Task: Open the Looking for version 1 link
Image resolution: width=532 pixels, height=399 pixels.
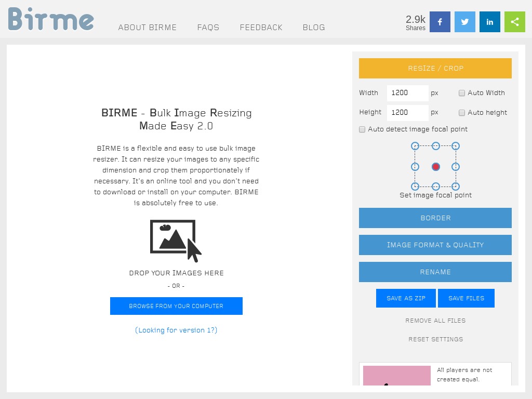Action: pos(176,330)
